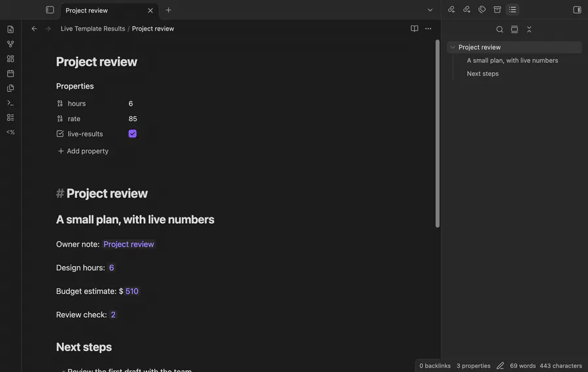Open the backlinks panel icon
This screenshot has width=588, height=372.
451,10
